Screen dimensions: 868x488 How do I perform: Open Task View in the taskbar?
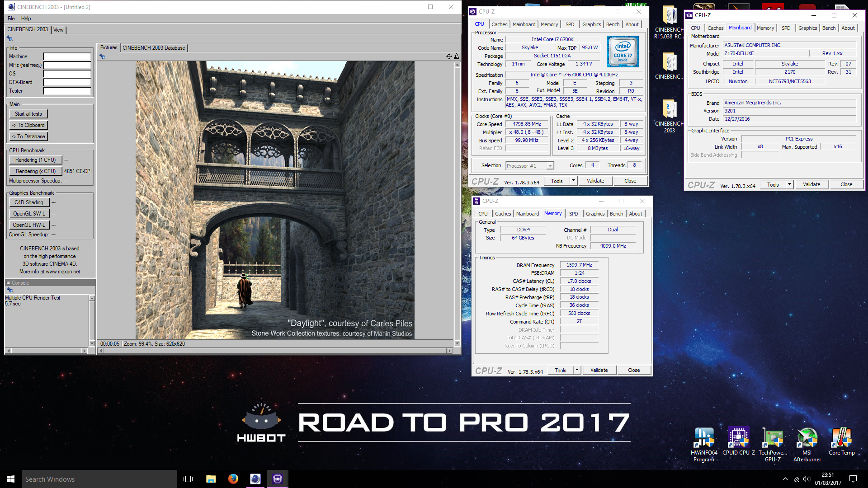[x=188, y=479]
